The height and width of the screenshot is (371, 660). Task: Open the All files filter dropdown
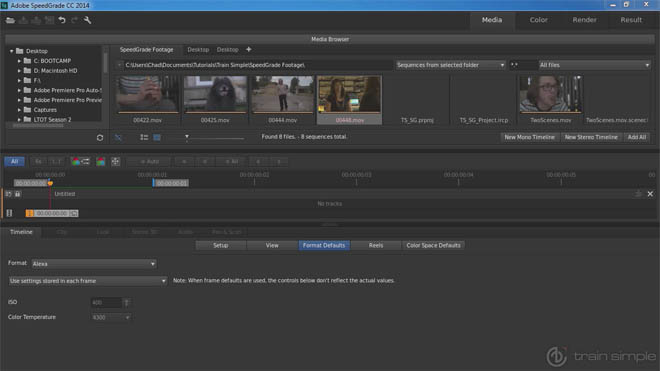coord(595,65)
